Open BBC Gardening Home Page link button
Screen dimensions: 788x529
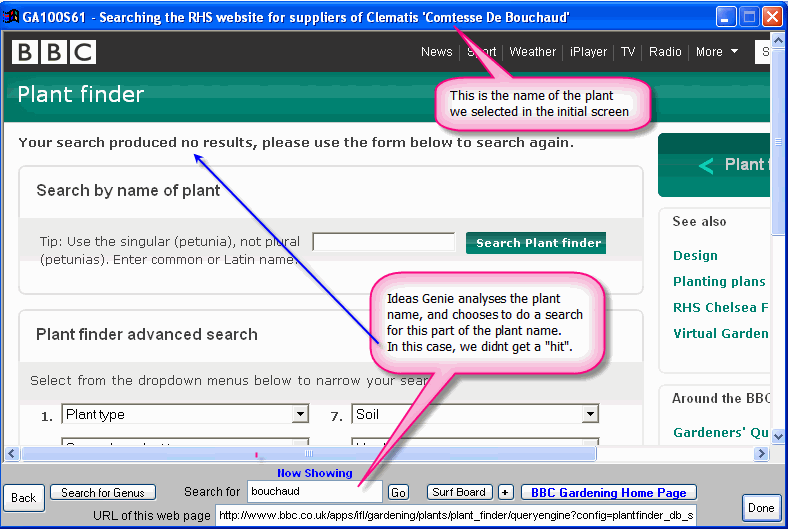pos(609,492)
